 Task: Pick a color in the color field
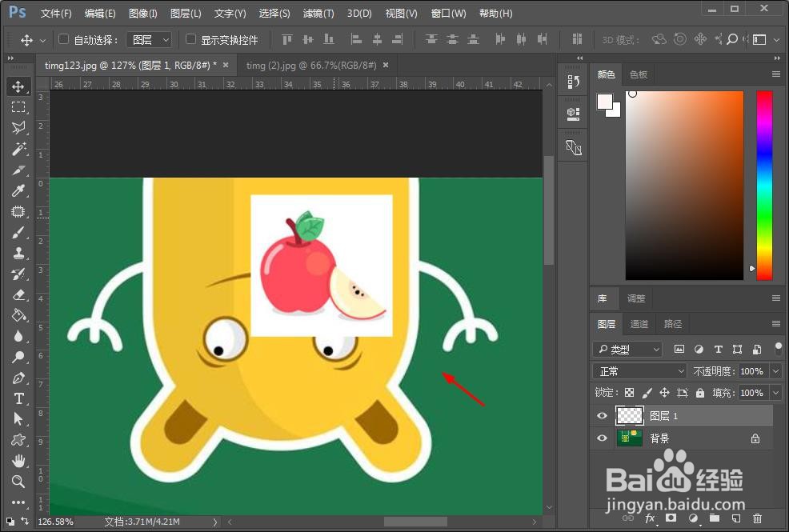[x=684, y=185]
